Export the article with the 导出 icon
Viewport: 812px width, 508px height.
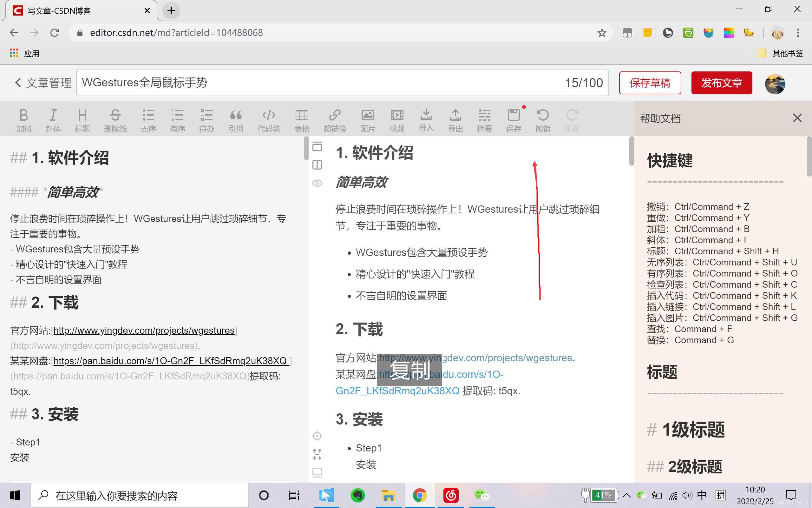[x=455, y=120]
